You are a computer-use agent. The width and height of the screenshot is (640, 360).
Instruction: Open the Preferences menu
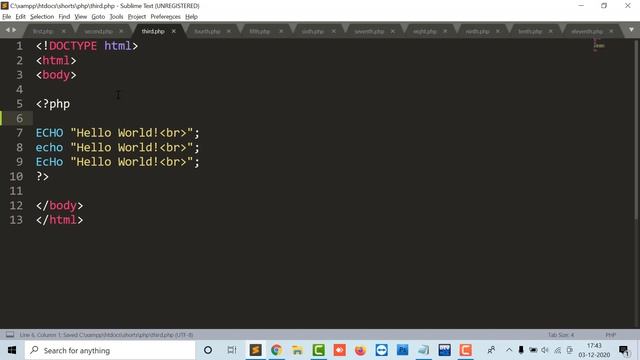[x=165, y=17]
